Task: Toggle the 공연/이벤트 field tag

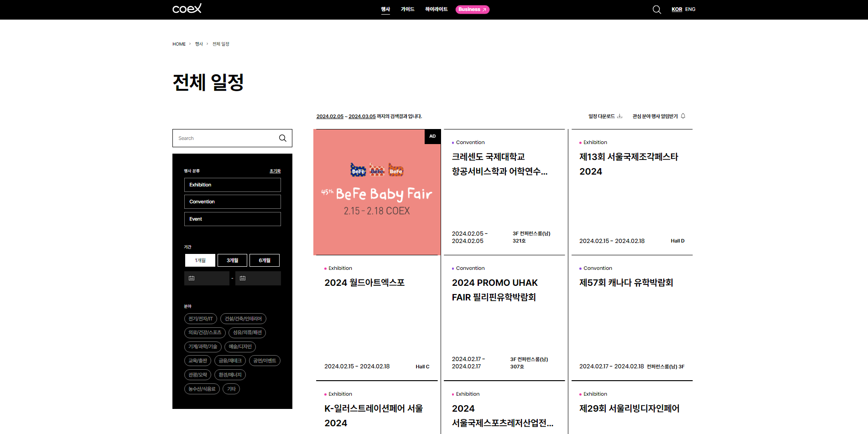Action: (265, 361)
